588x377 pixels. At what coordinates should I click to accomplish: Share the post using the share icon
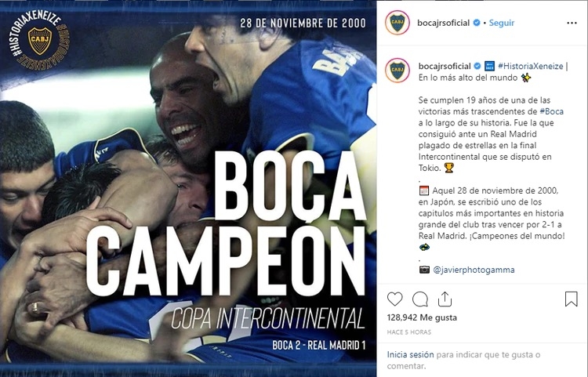click(x=445, y=299)
